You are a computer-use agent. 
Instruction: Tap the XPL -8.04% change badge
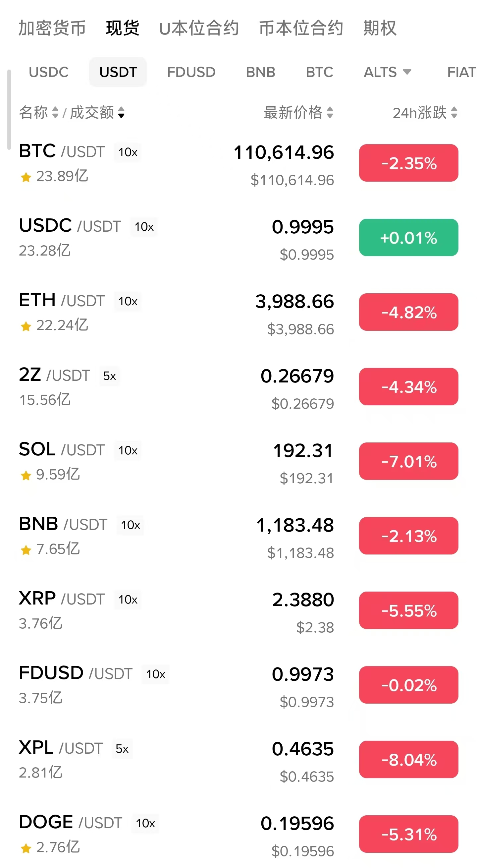(x=408, y=760)
